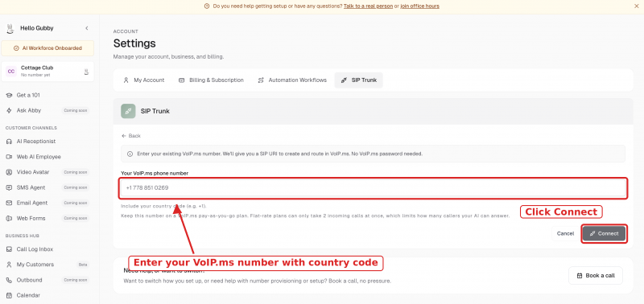Screen dimensions: 644x304
Task: Dismiss the top help banner
Action: click(x=637, y=6)
